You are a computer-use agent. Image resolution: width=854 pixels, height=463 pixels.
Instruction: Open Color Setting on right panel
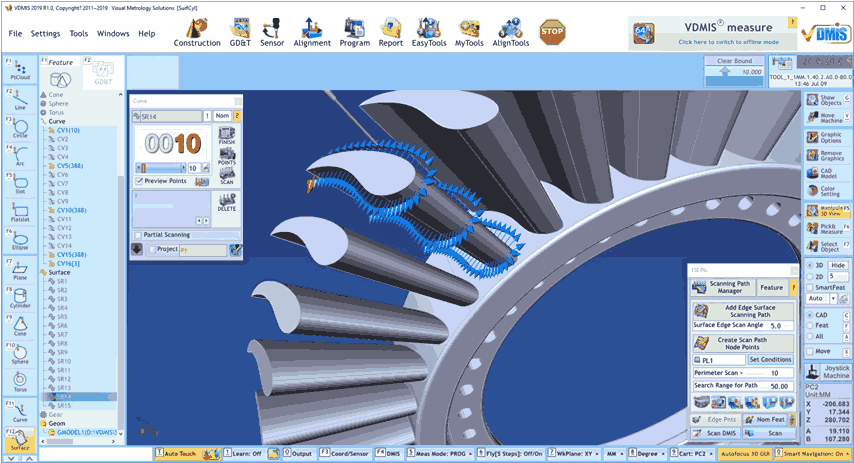coord(826,191)
